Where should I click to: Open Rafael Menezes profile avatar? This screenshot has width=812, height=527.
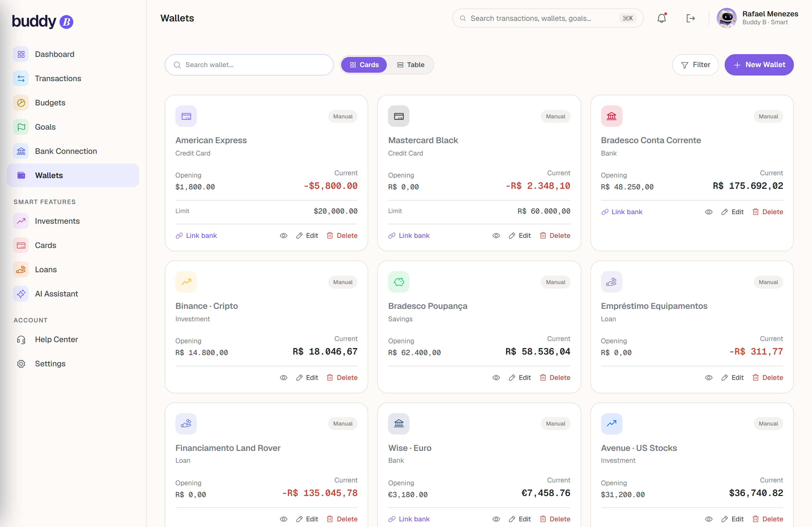tap(726, 18)
